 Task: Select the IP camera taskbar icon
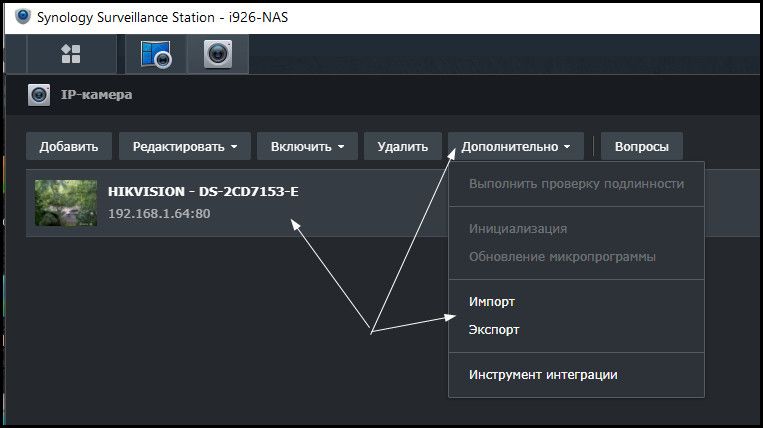coord(218,54)
